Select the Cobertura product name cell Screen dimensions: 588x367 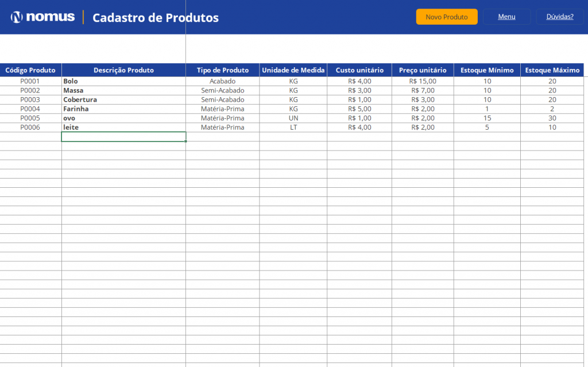click(123, 99)
